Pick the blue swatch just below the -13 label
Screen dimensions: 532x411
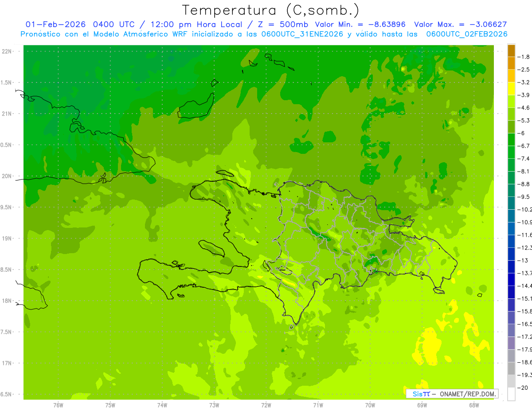click(x=511, y=266)
